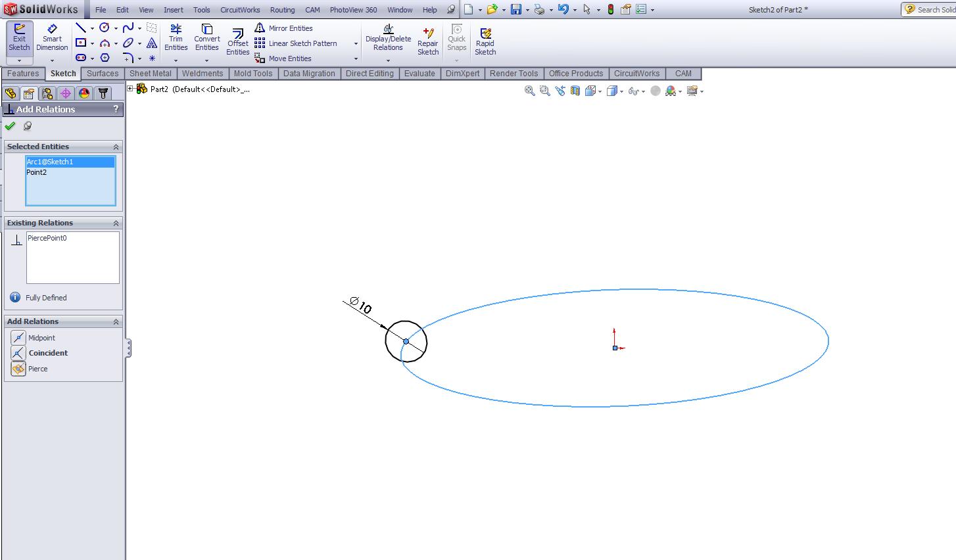This screenshot has height=560, width=956.
Task: Click the Convert Entities tool
Action: click(x=206, y=37)
